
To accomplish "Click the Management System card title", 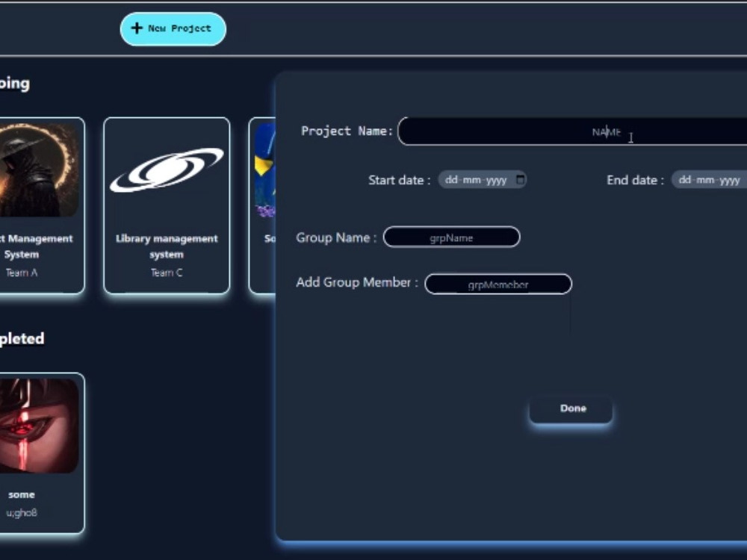I will click(x=36, y=246).
